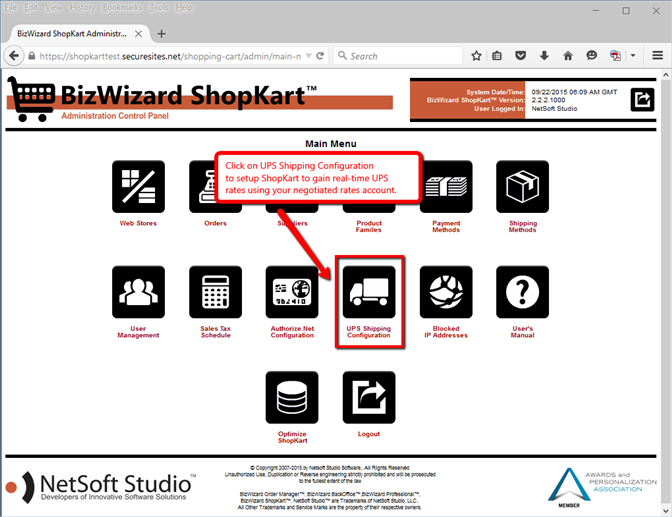
Task: Click the Blocked IP Addresses link text
Action: coord(446,332)
